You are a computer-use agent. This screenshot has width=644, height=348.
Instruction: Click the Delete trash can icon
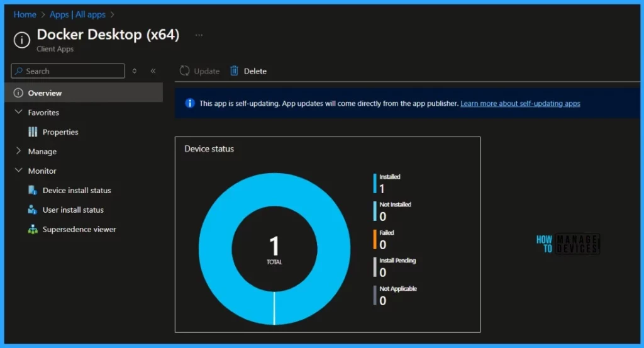[234, 70]
